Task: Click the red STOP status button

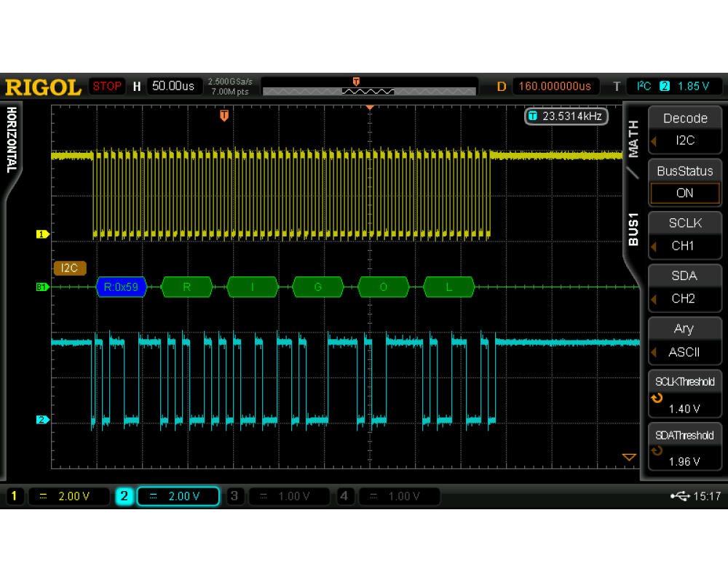Action: [x=107, y=86]
